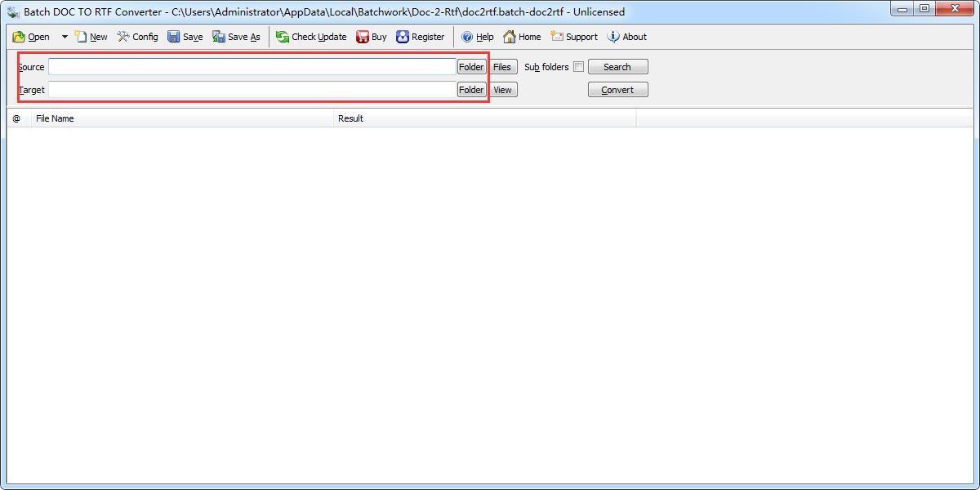Sort by the Result column header
This screenshot has width=980, height=490.
point(485,118)
